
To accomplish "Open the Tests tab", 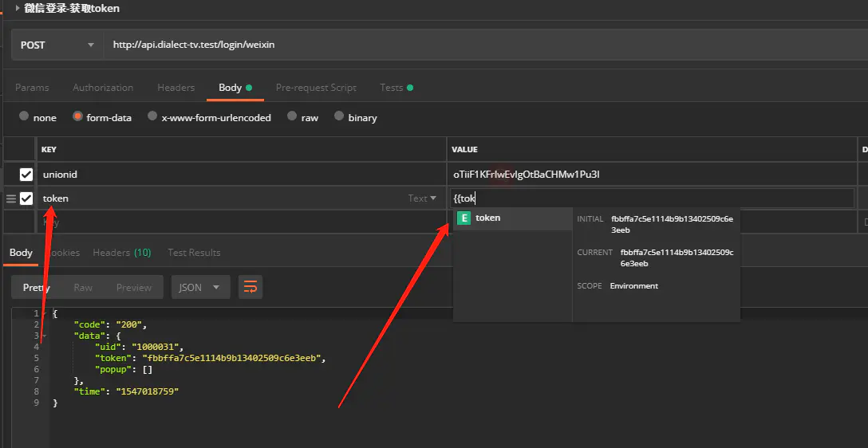I will pos(397,88).
